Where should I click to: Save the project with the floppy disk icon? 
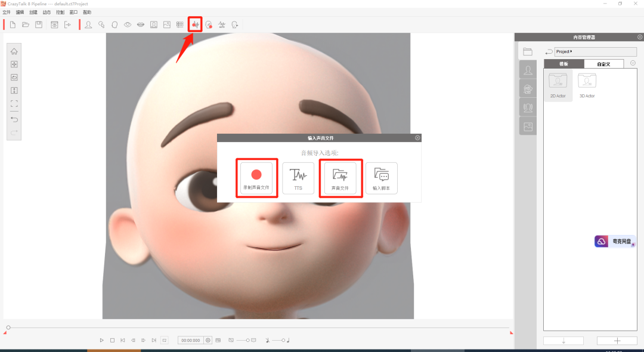pyautogui.click(x=39, y=24)
